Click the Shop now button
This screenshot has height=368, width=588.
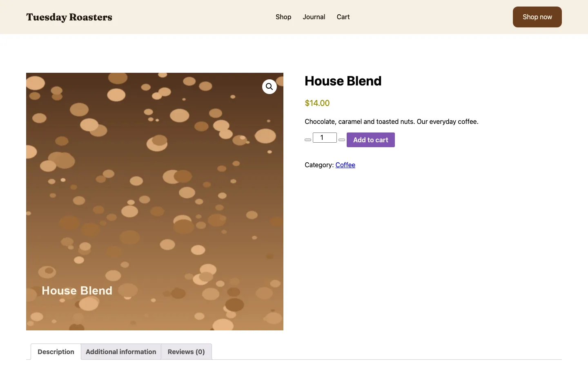[x=537, y=17]
